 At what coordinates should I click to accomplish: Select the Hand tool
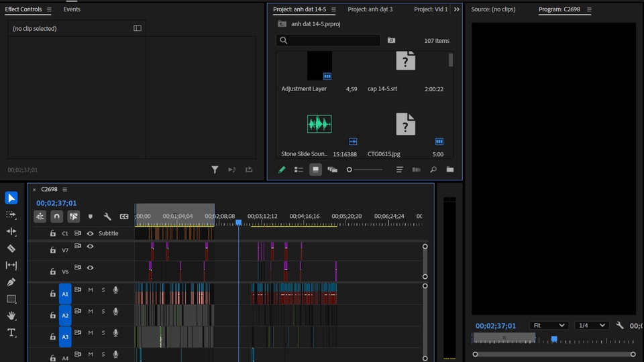pos(11,316)
